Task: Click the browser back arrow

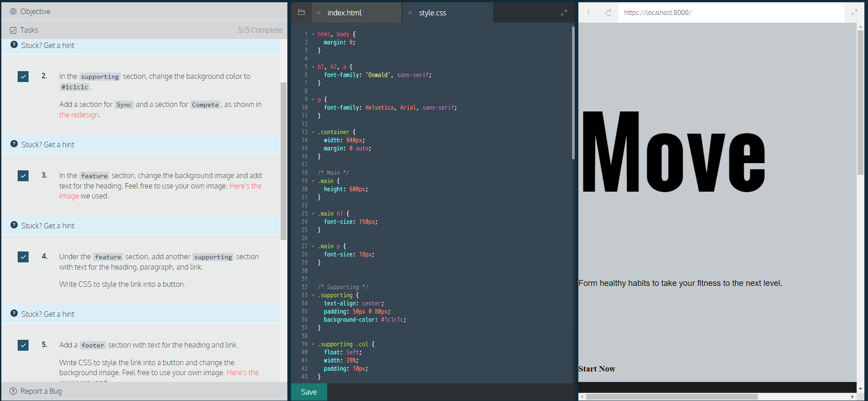Action: 589,13
